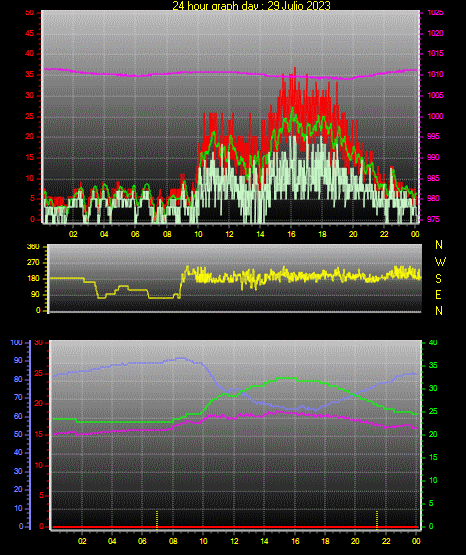Click the magenta '1020' pressure axis label
466x555 pixels.
coord(436,34)
